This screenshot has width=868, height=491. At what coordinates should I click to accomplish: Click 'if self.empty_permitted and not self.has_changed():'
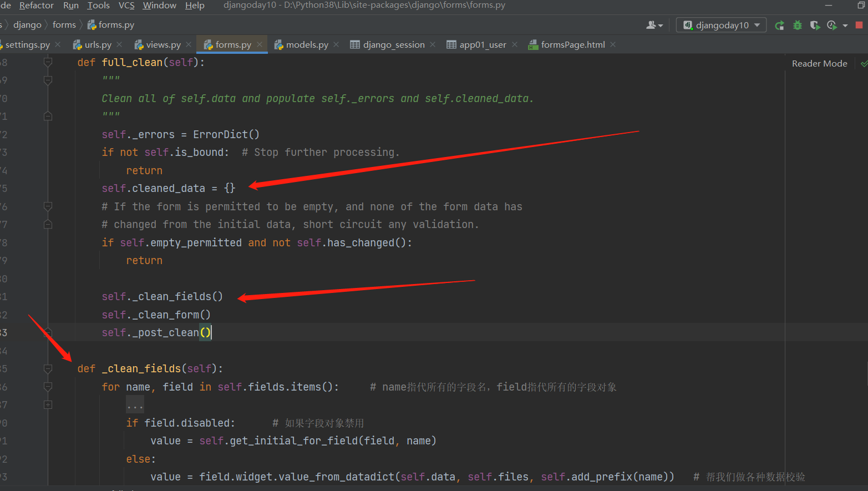tap(257, 243)
